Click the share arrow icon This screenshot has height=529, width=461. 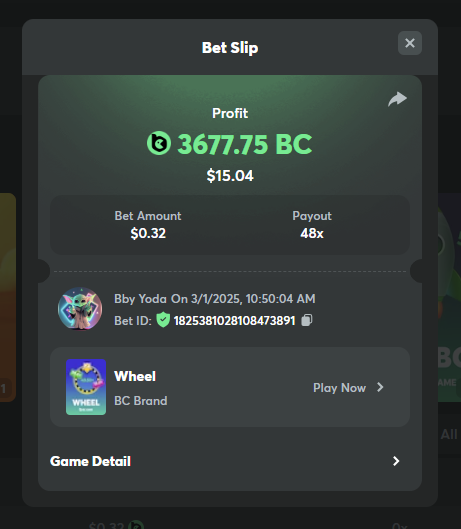(398, 99)
